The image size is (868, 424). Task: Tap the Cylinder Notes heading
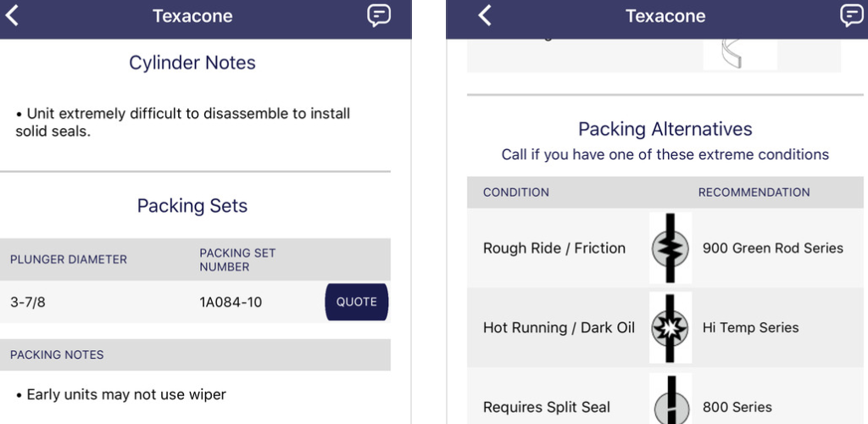pyautogui.click(x=192, y=63)
